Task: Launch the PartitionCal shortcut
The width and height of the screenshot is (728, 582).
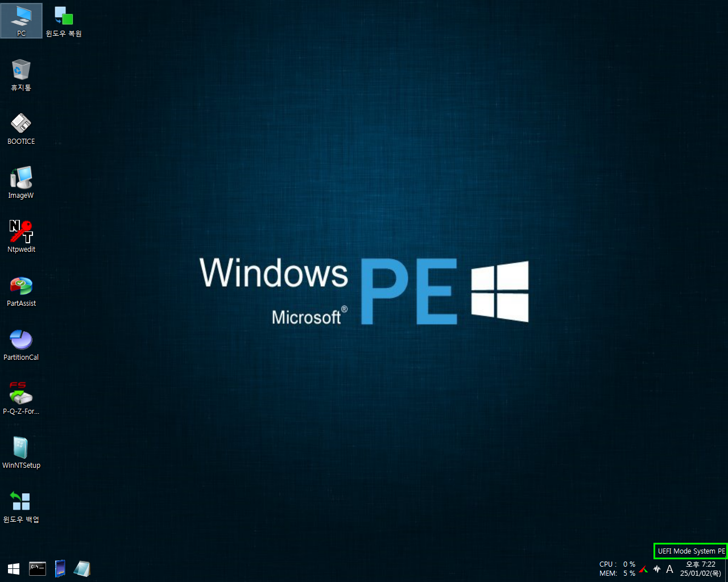Action: pyautogui.click(x=21, y=344)
